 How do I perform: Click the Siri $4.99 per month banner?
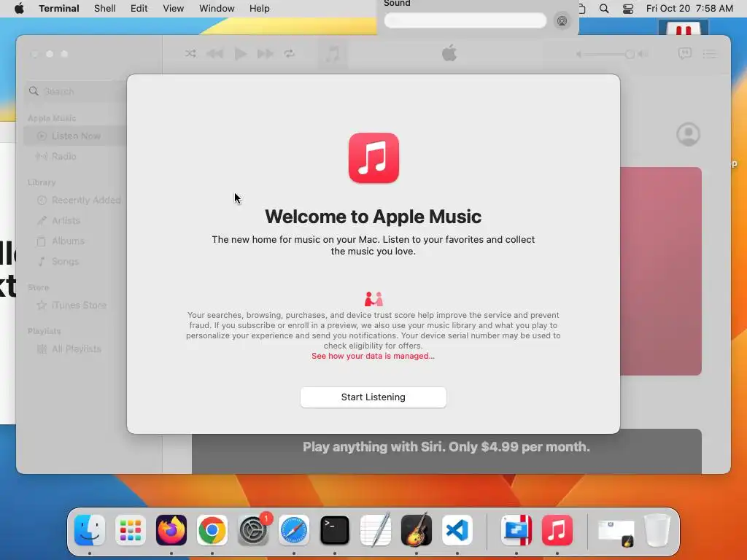pos(446,451)
